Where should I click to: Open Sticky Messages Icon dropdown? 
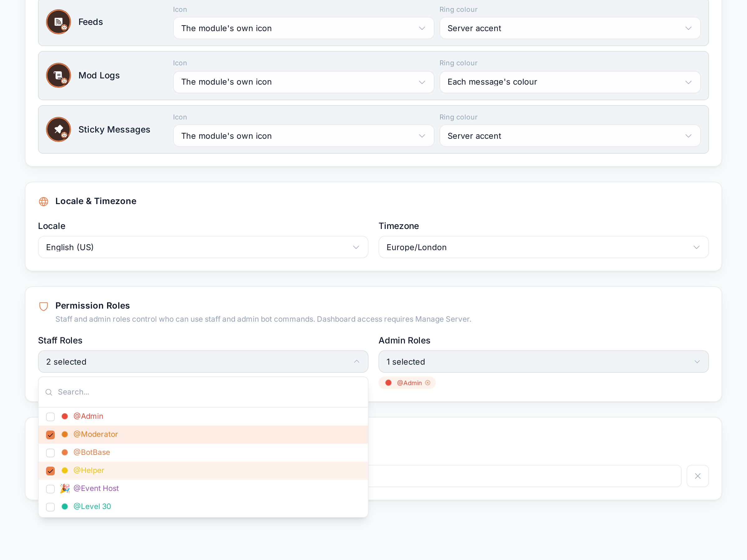coord(303,136)
